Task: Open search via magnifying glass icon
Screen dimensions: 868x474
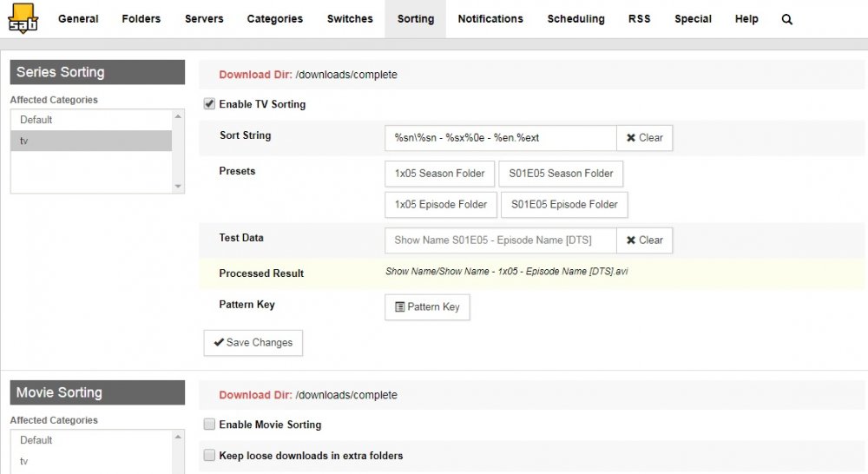Action: point(786,19)
